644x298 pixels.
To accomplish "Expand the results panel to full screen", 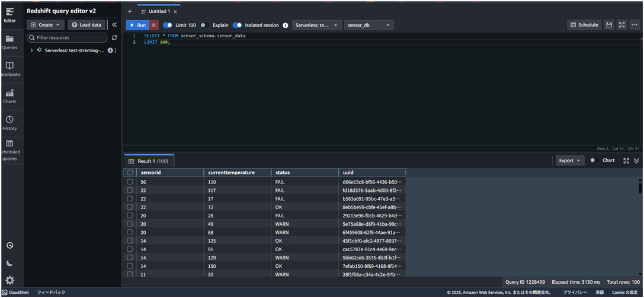I will coord(626,161).
